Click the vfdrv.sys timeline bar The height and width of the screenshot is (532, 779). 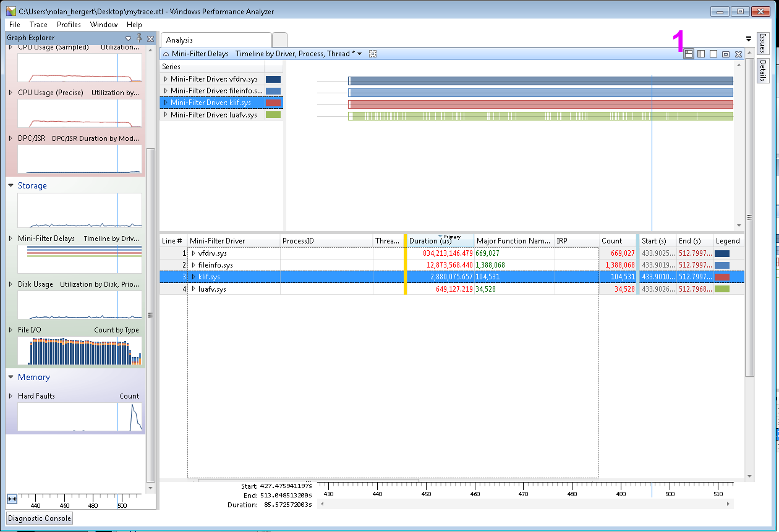[541, 80]
